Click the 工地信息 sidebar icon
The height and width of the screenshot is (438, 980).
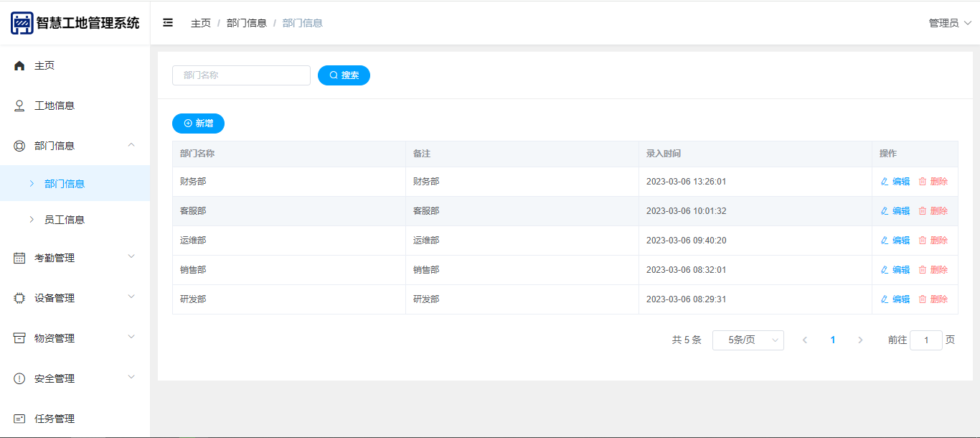(x=19, y=106)
